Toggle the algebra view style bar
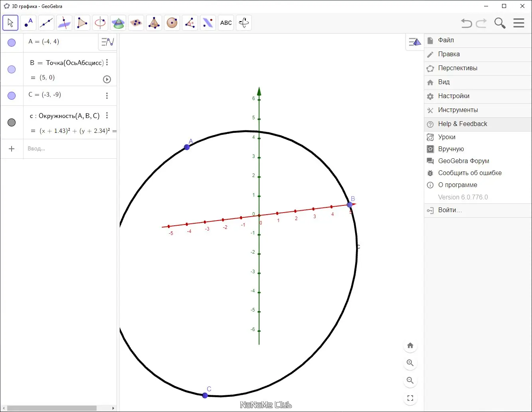Screen dimensions: 532x412 tap(107, 42)
